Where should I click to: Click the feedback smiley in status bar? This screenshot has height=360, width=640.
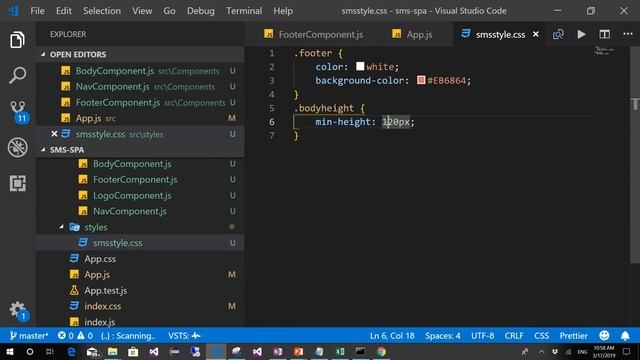[x=604, y=336]
